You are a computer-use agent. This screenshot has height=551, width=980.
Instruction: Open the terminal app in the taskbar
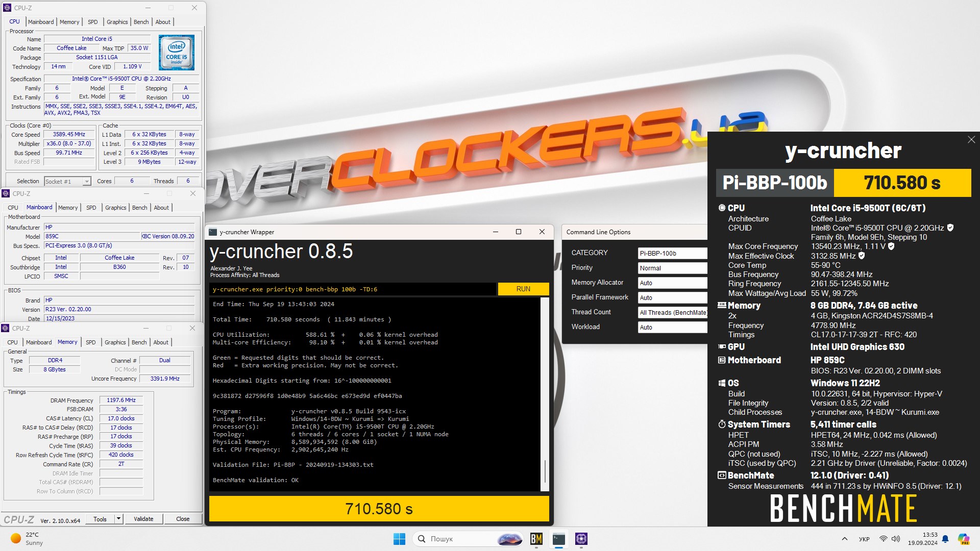tap(559, 539)
